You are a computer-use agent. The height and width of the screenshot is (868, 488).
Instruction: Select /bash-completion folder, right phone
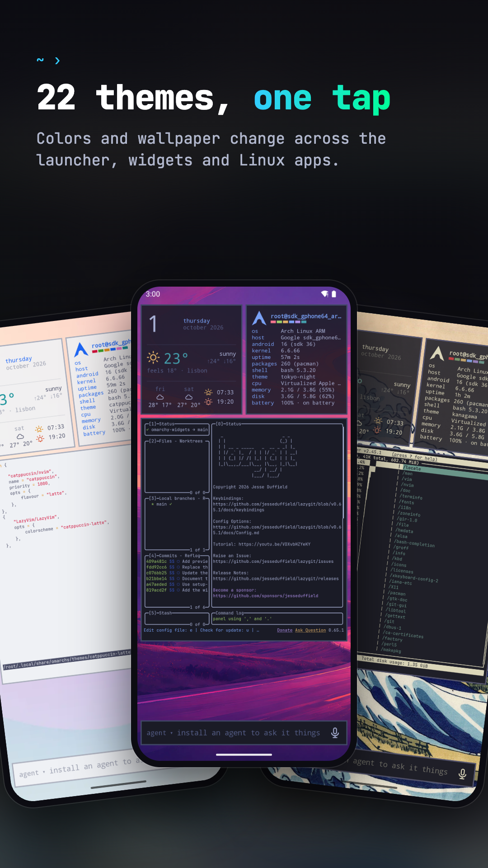coord(414,543)
